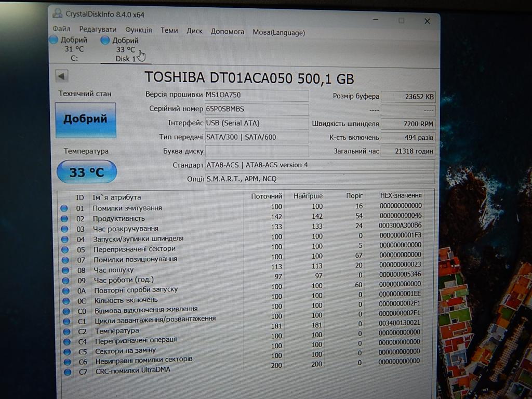Screen dimensions: 532x399
Task: Open the Файл menu
Action: pos(61,30)
